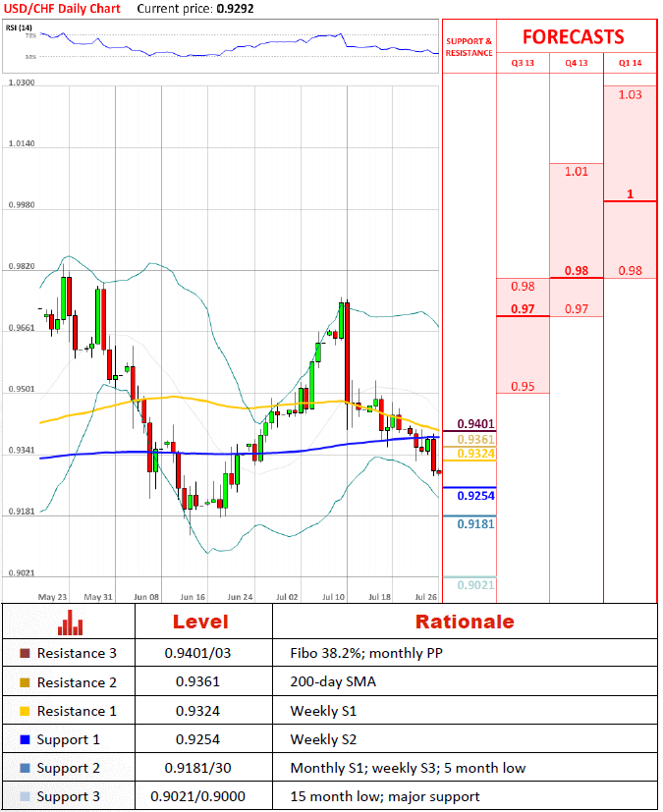Click the Support 1 blue color swatch
663x812 pixels.
(x=25, y=739)
